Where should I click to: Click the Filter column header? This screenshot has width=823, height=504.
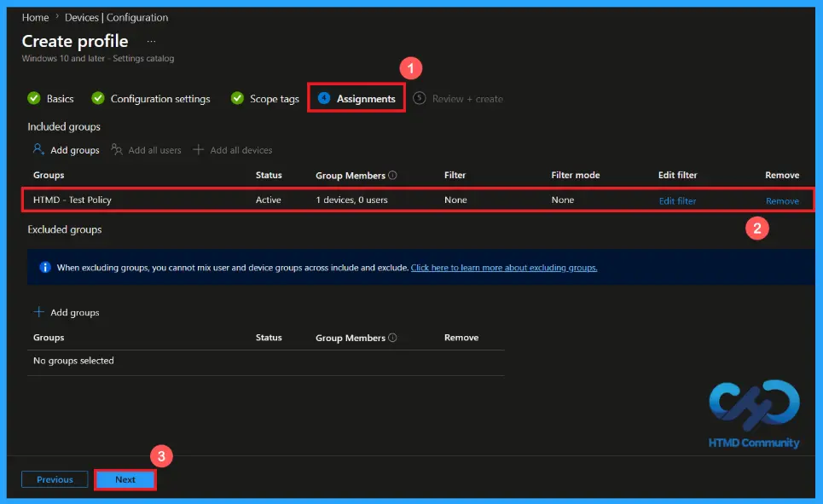click(x=455, y=175)
